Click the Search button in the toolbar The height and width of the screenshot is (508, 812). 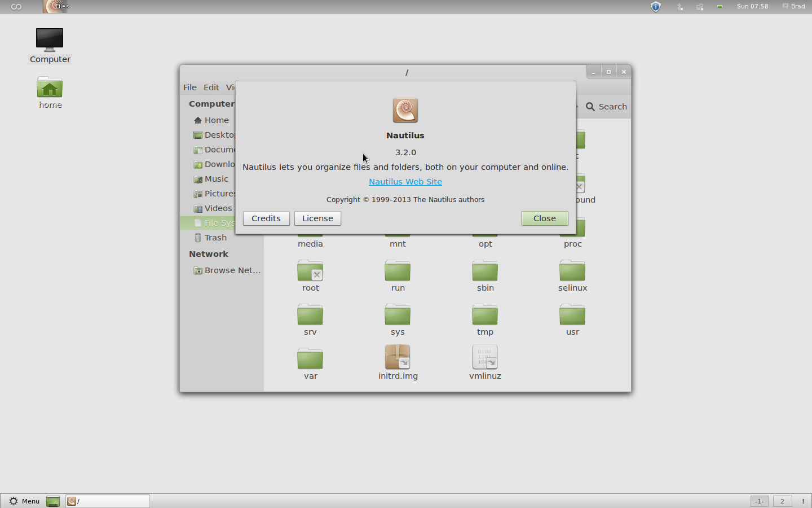(606, 107)
